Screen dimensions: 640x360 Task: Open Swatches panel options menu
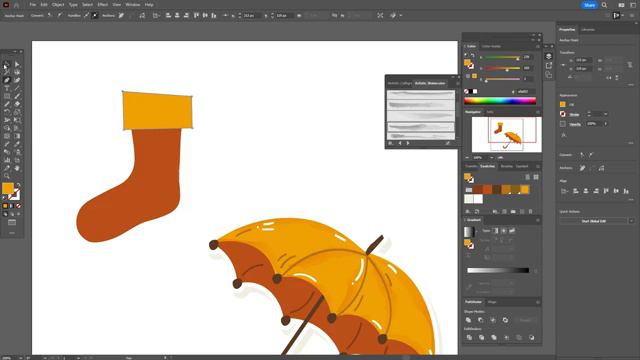(538, 167)
